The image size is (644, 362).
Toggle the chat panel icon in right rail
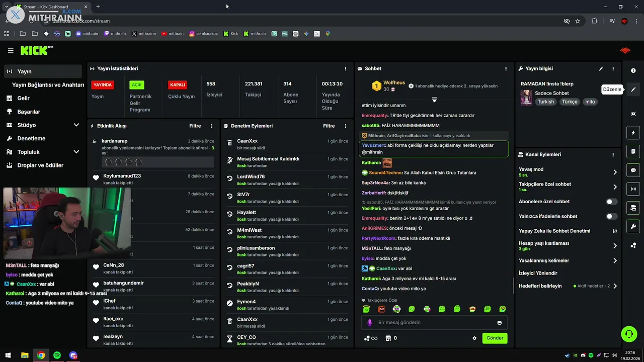click(x=633, y=170)
